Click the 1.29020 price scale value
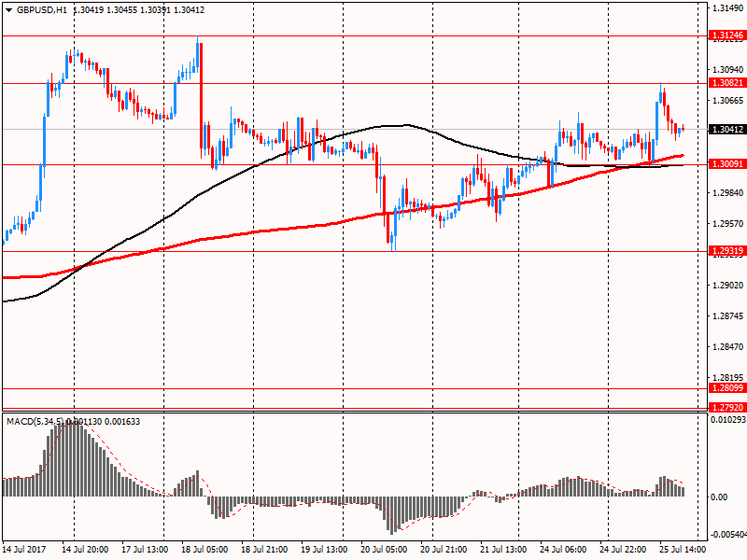The image size is (747, 560). click(728, 286)
